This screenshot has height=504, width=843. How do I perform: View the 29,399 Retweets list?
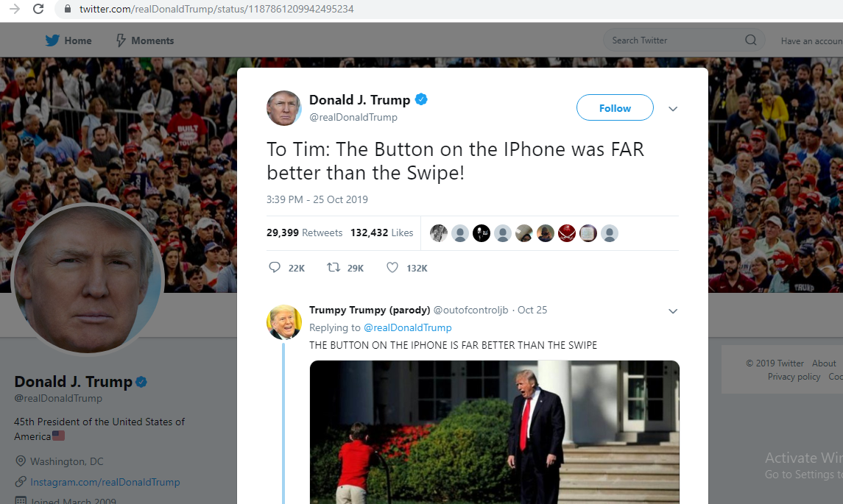[304, 233]
